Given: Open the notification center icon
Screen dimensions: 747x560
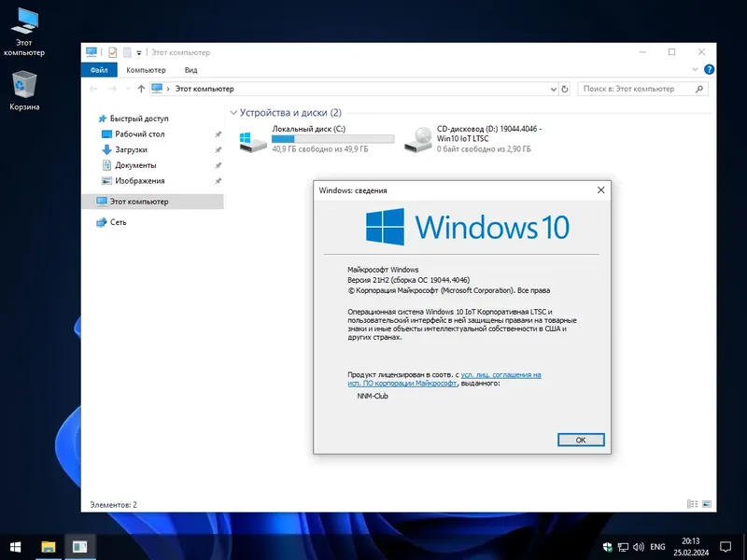Looking at the screenshot, I should pyautogui.click(x=726, y=547).
